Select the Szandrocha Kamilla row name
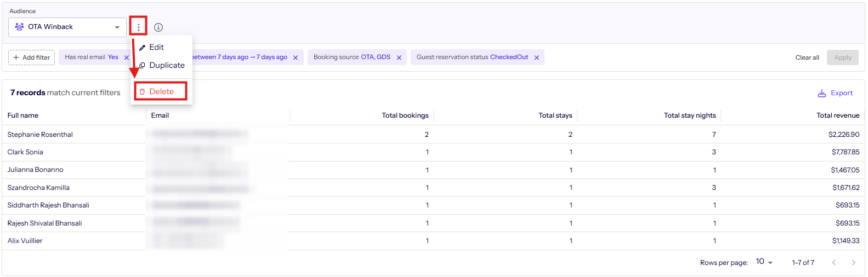Screen dimensions: 868x277 (x=38, y=188)
